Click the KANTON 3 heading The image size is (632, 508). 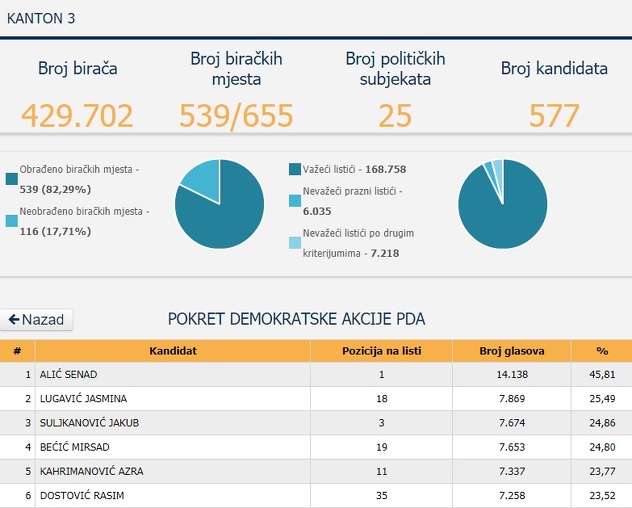coord(41,18)
